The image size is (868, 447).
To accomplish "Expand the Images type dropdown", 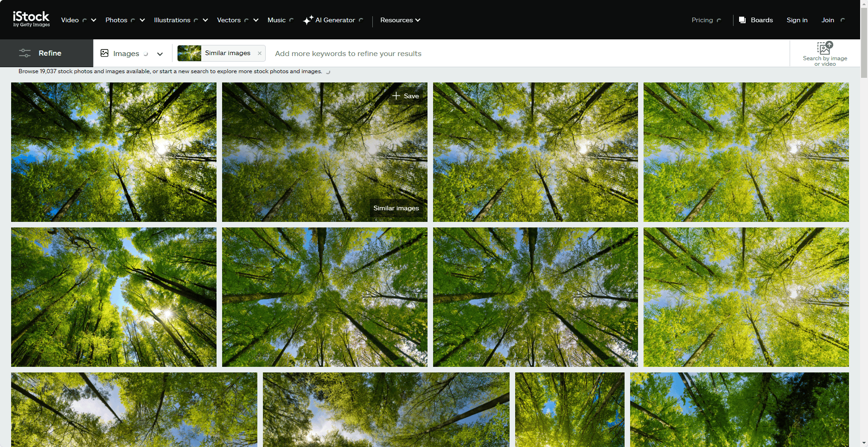I will pos(160,54).
